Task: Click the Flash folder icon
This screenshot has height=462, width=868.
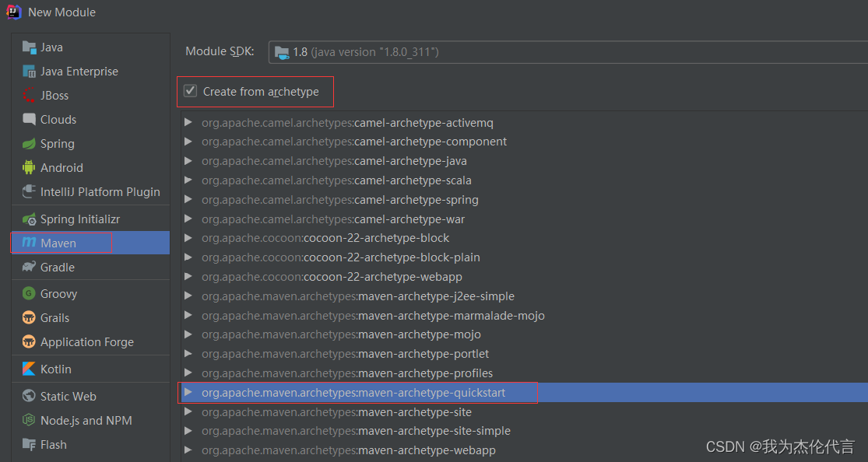Action: (29, 444)
